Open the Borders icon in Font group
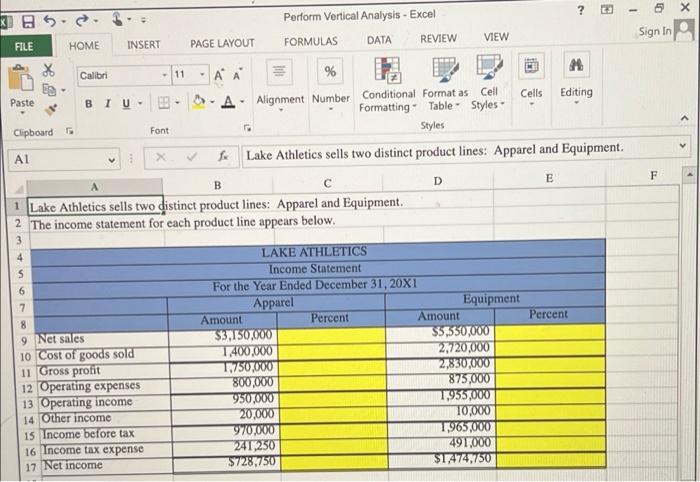 [x=164, y=103]
